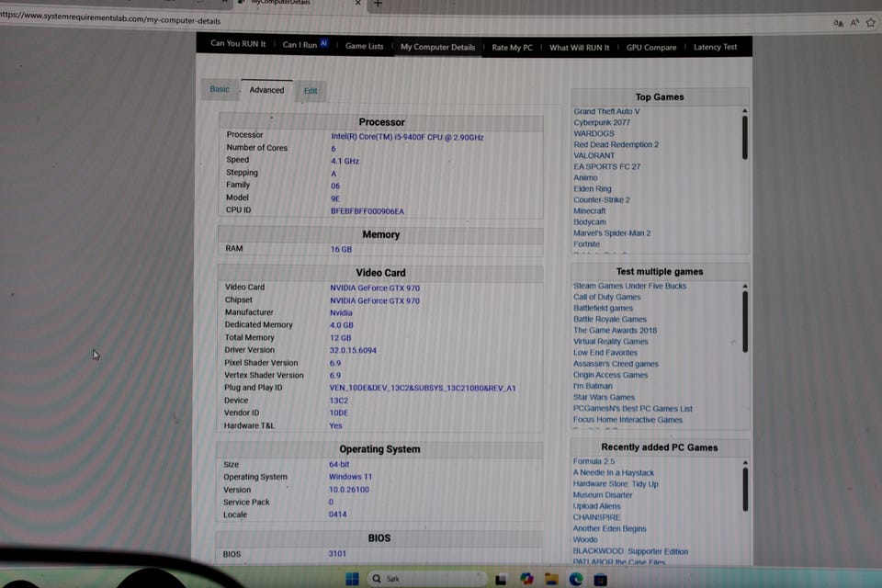Open Cyberpunk 2077 in Top Games
Image resolution: width=882 pixels, height=588 pixels.
602,122
